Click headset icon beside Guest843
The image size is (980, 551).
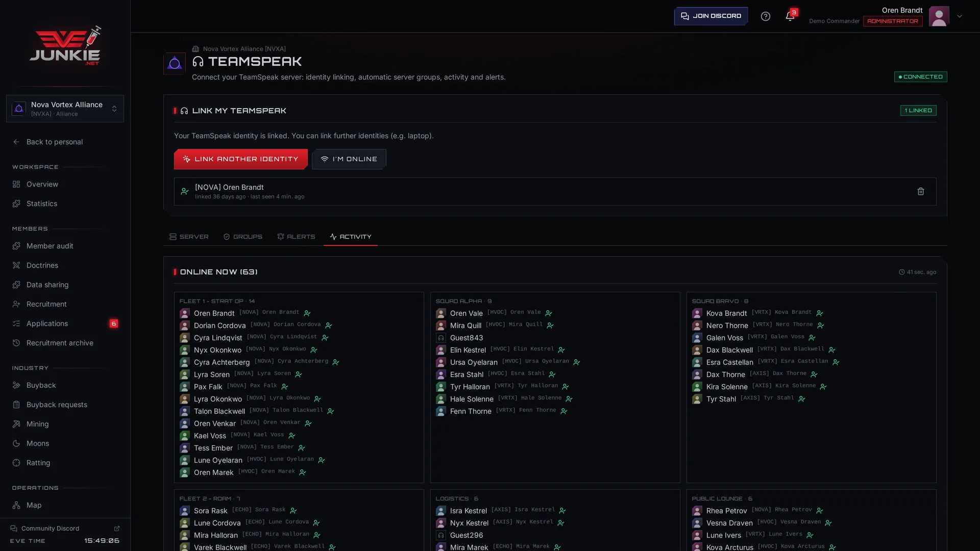441,338
